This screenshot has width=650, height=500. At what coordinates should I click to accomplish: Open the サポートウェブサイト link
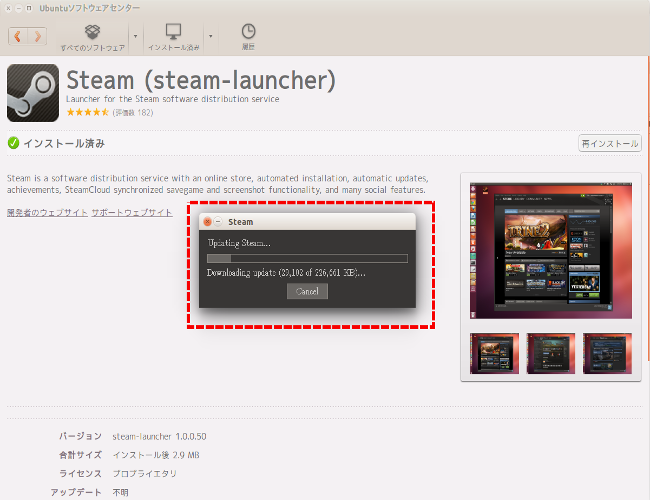point(132,213)
